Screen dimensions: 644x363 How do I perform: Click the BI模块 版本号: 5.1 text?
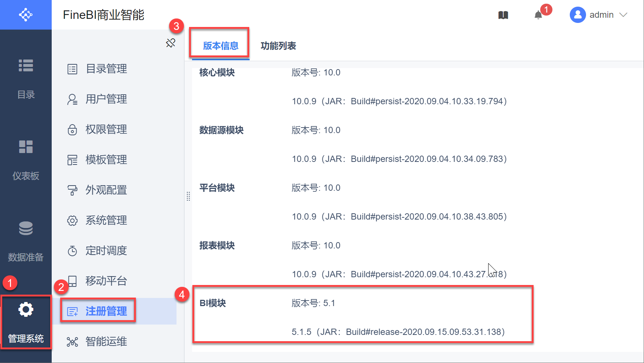(314, 303)
